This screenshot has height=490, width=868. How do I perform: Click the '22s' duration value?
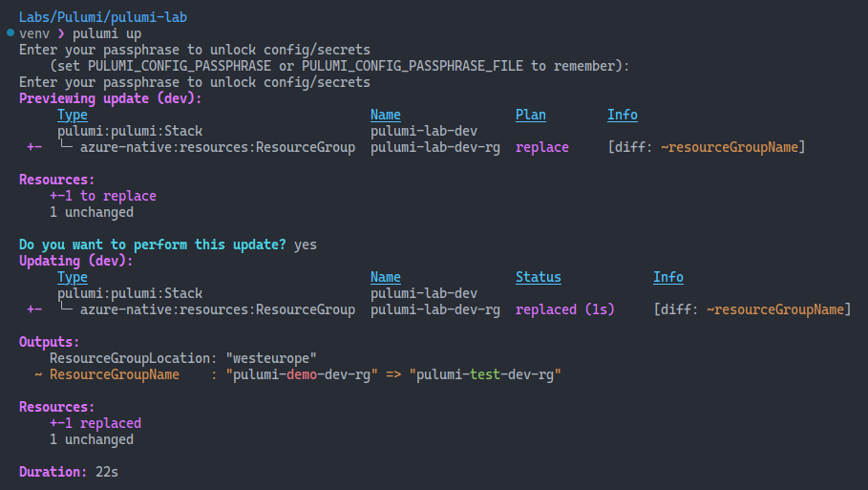[107, 472]
